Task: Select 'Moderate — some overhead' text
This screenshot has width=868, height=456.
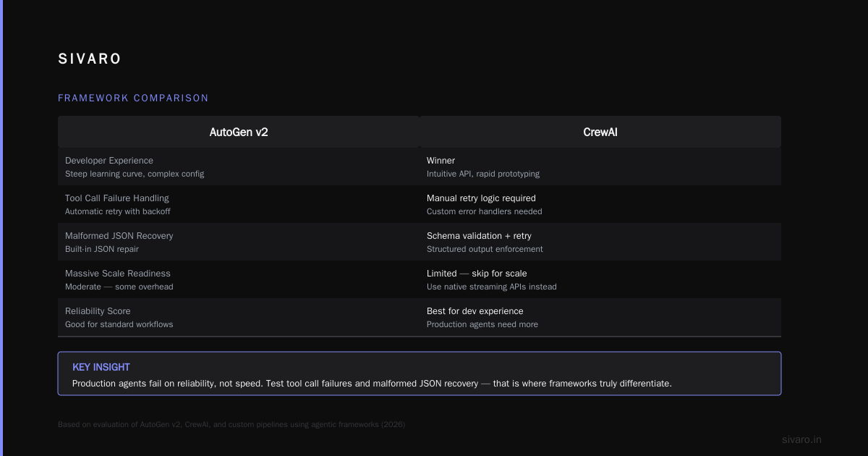Action: click(119, 287)
